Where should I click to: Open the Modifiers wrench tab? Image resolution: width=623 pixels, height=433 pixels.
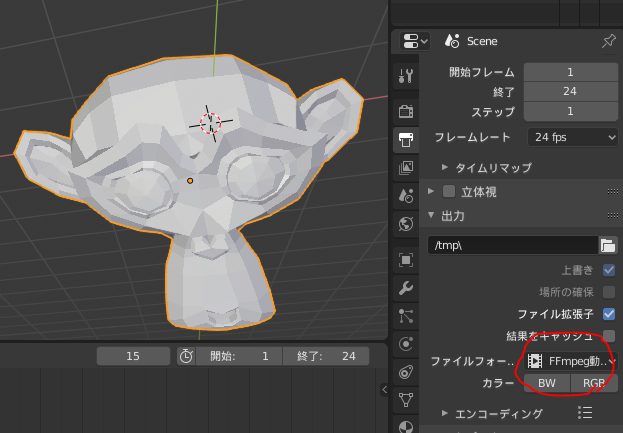coord(405,288)
